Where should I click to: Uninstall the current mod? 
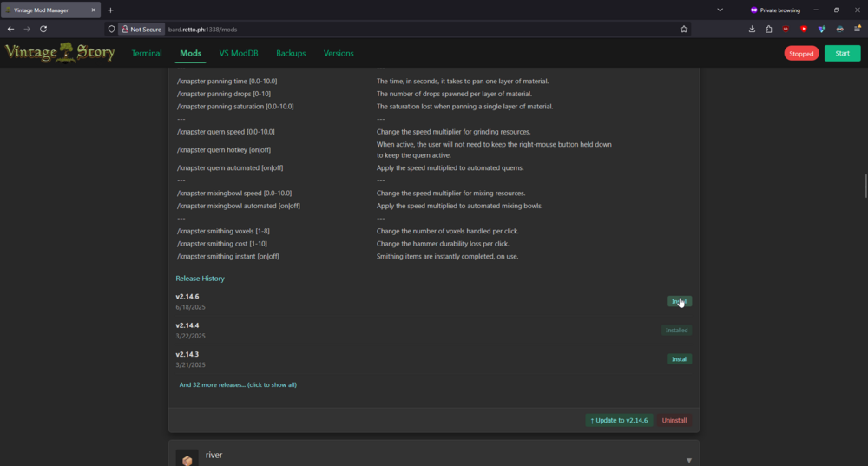674,420
